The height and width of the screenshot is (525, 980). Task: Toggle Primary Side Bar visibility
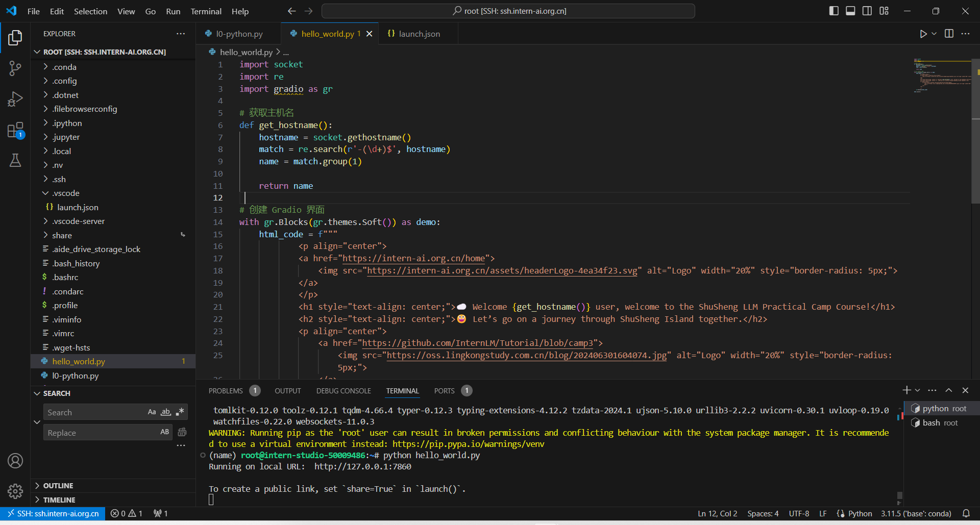834,11
